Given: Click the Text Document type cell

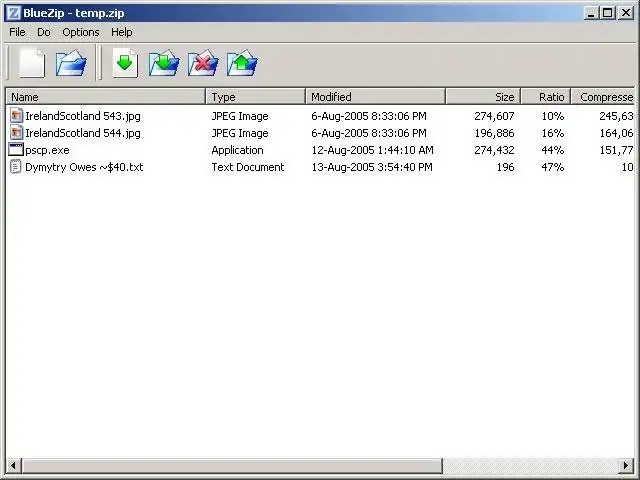Looking at the screenshot, I should click(x=248, y=167).
